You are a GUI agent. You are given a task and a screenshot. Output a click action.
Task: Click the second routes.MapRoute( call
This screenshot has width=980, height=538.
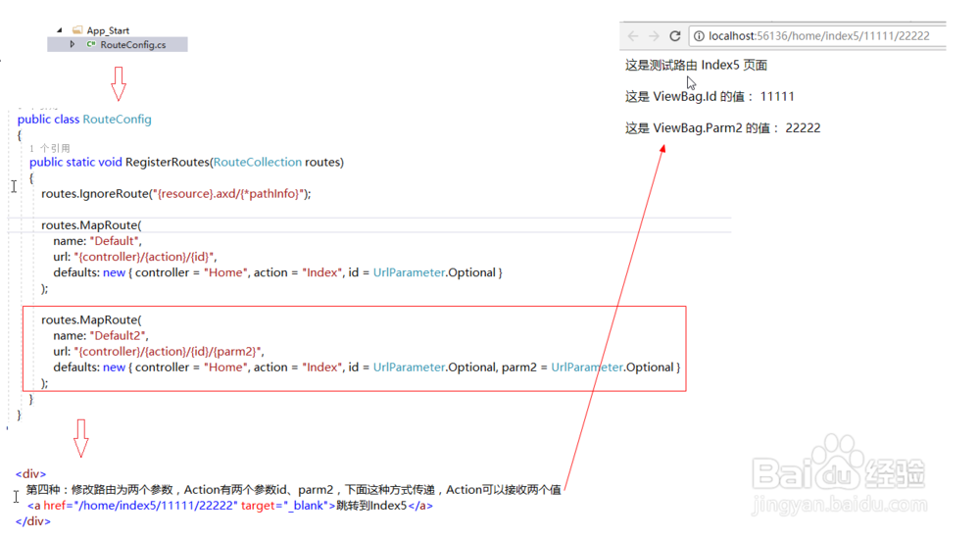point(91,319)
